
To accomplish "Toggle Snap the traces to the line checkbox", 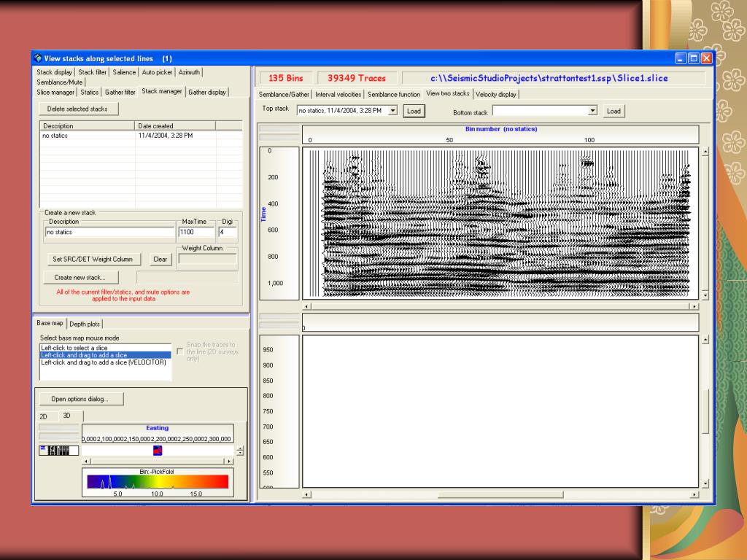I will click(179, 351).
